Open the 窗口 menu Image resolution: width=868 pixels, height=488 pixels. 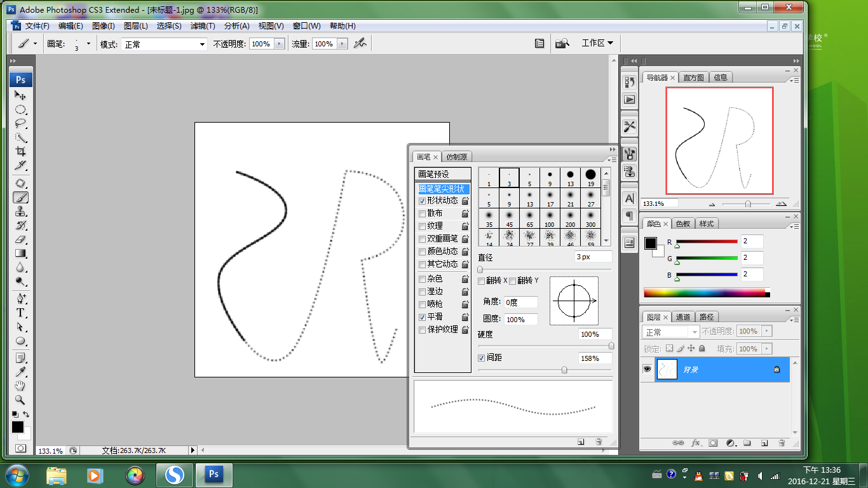click(x=306, y=26)
